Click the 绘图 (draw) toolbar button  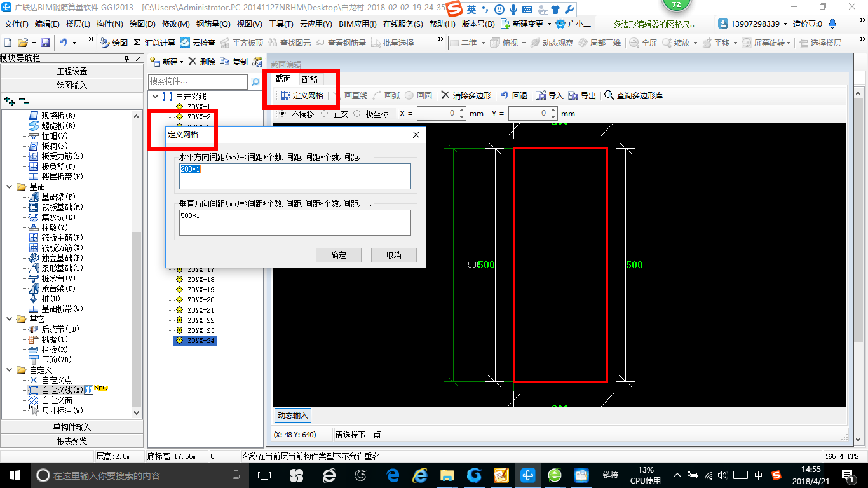click(x=114, y=43)
